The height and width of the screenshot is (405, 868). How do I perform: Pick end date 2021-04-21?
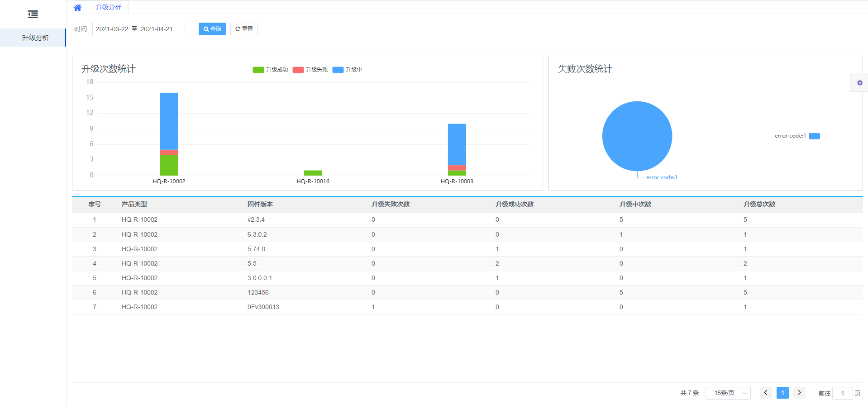click(x=157, y=29)
